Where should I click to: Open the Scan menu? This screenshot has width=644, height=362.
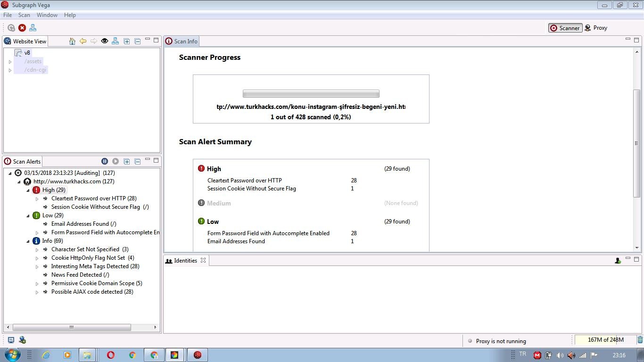point(24,15)
